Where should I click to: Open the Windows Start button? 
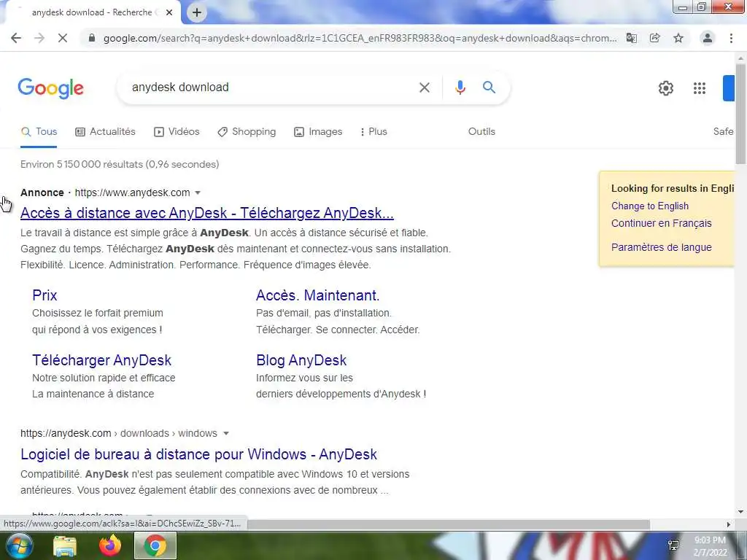18,545
